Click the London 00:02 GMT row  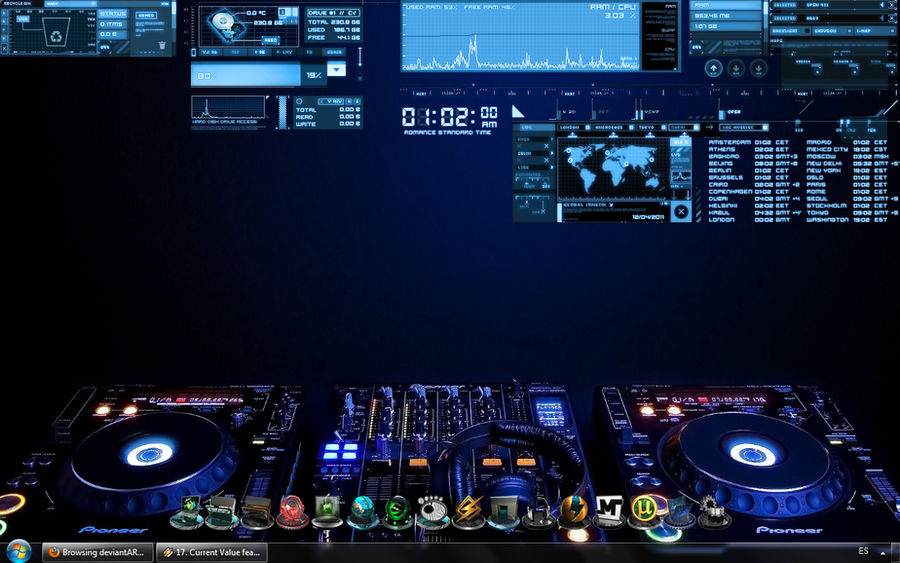748,219
